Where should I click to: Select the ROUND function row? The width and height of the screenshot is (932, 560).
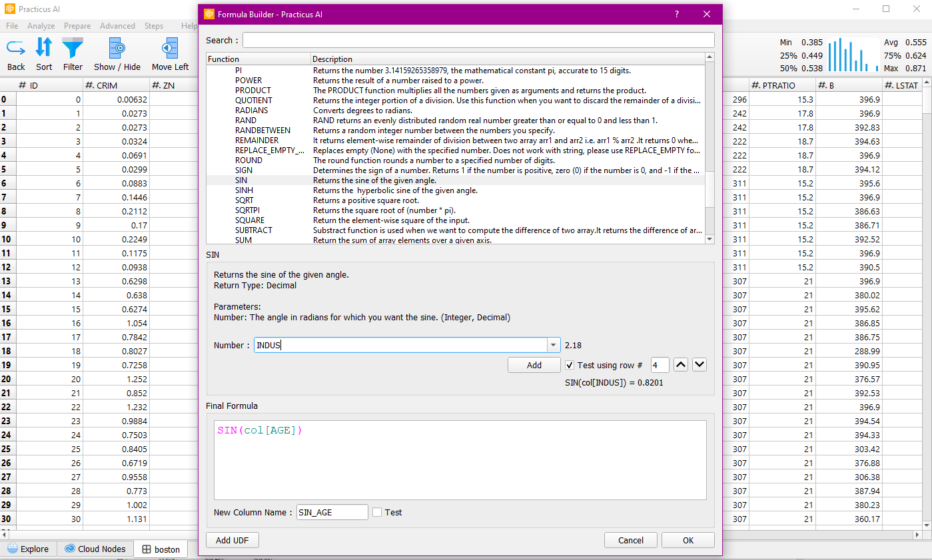[x=456, y=160]
